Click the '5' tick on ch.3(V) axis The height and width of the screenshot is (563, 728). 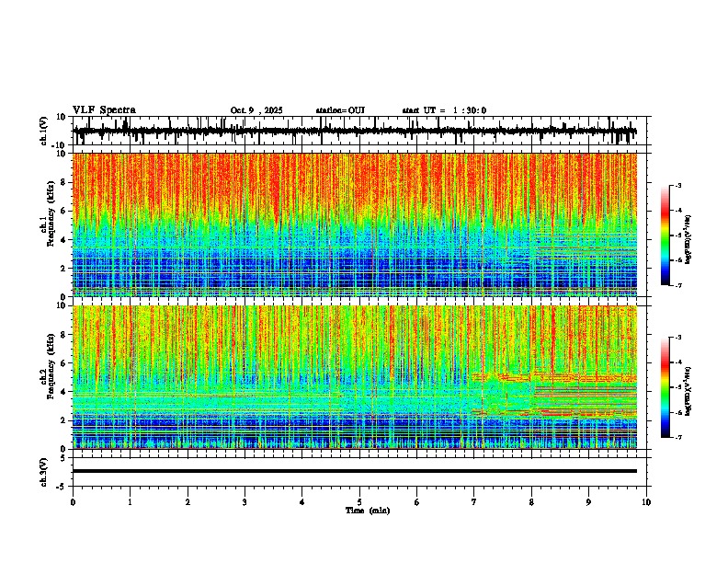point(63,458)
